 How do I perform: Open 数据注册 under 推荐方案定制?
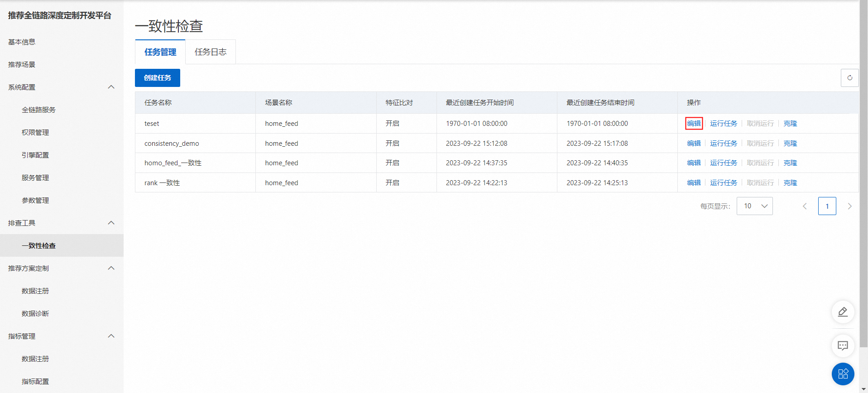coord(35,291)
